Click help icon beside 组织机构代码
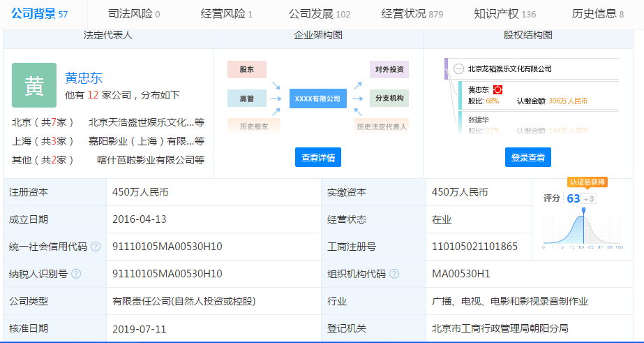Image resolution: width=644 pixels, height=343 pixels. [x=394, y=274]
